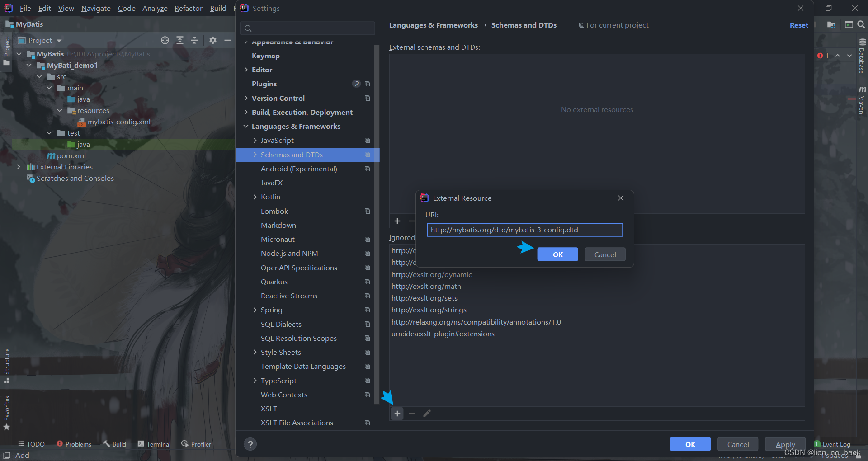The width and height of the screenshot is (868, 461).
Task: Add an ignored schema with plus icon
Action: (397, 414)
